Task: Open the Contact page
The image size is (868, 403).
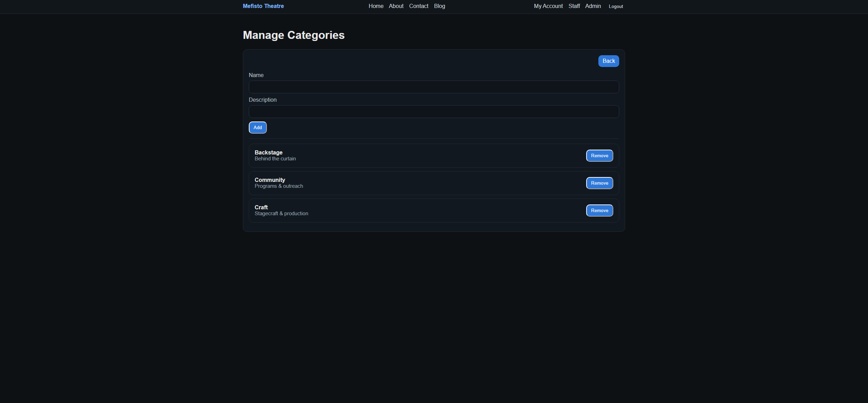Action: point(418,6)
